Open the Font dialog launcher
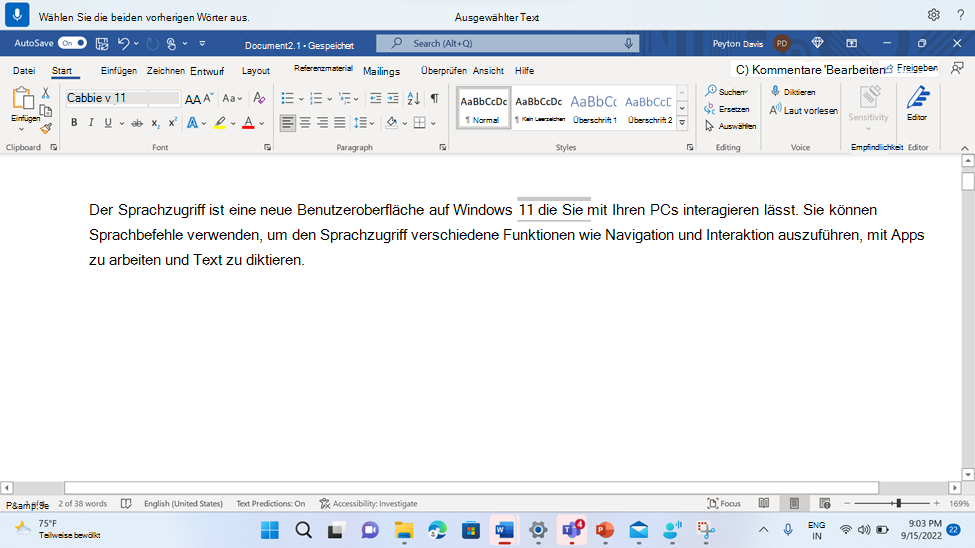 click(x=267, y=147)
